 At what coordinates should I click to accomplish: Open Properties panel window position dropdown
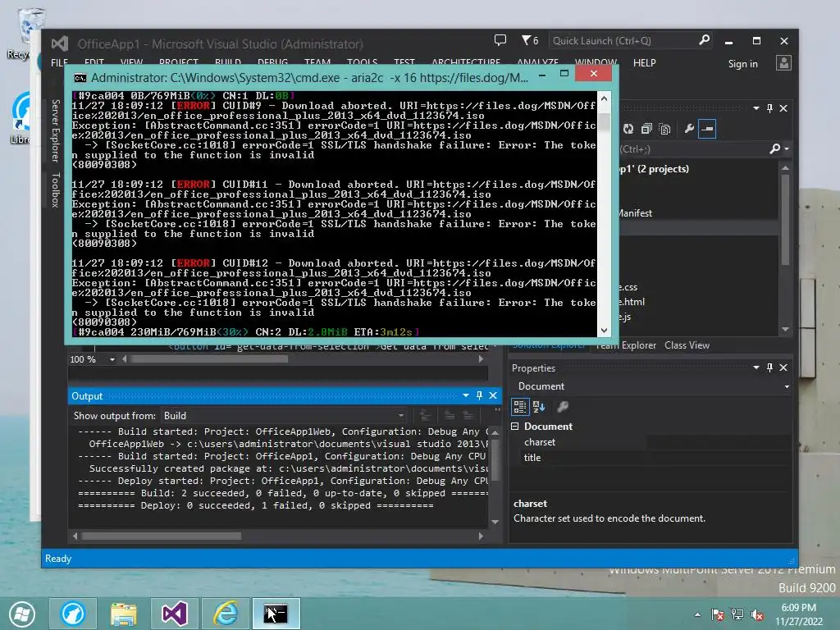click(x=756, y=367)
